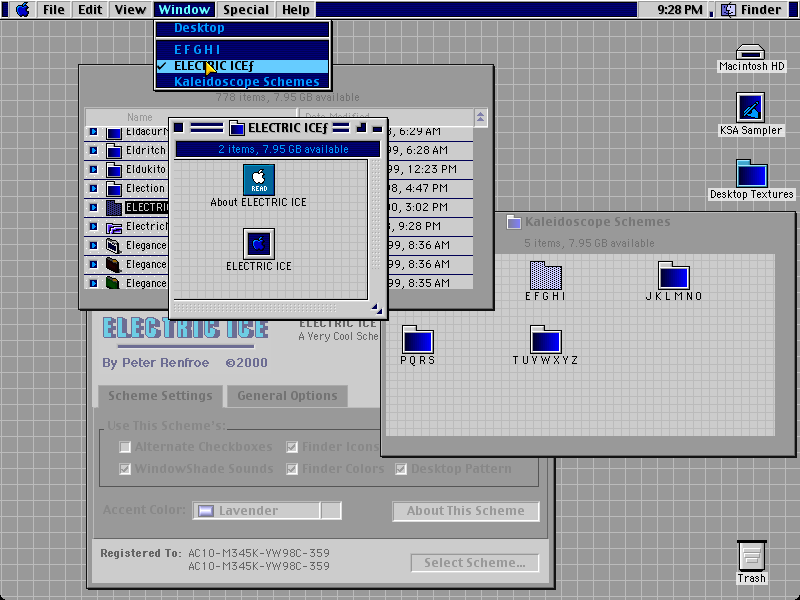
Task: Expand the Eldukito folder disclosure triangle
Action: coord(93,169)
